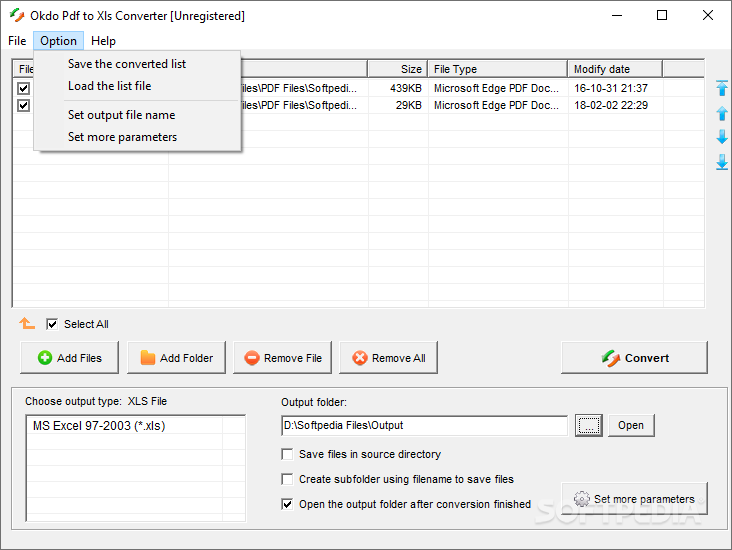Start conversion with the Convert button

(634, 358)
